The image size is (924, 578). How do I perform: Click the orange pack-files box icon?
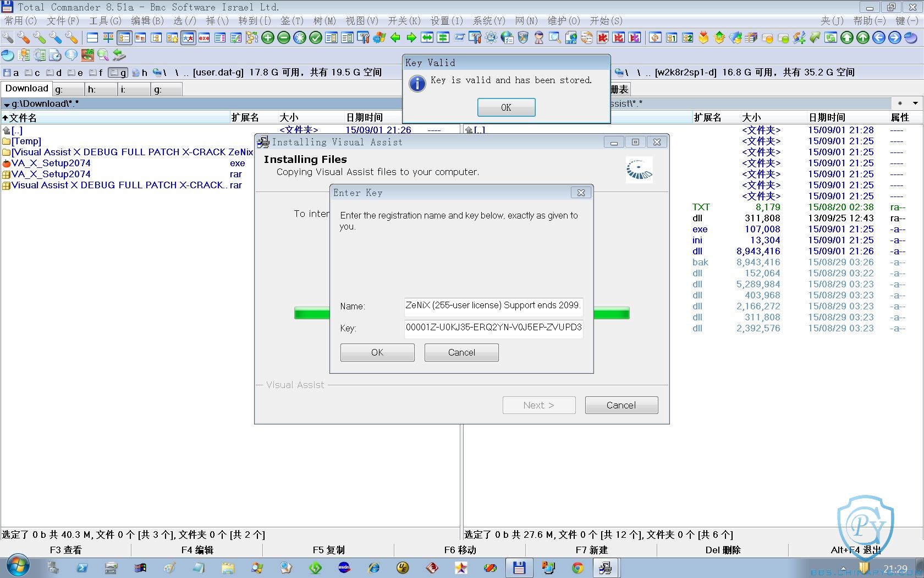(703, 38)
